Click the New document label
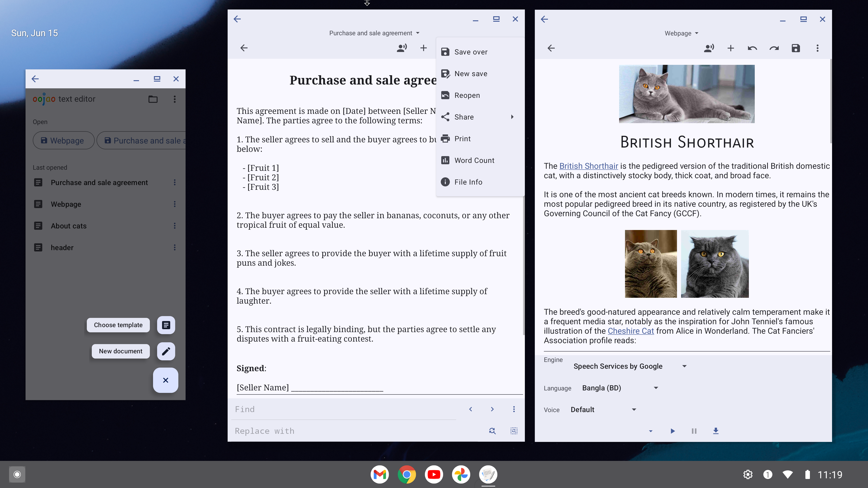The height and width of the screenshot is (488, 868). point(121,351)
